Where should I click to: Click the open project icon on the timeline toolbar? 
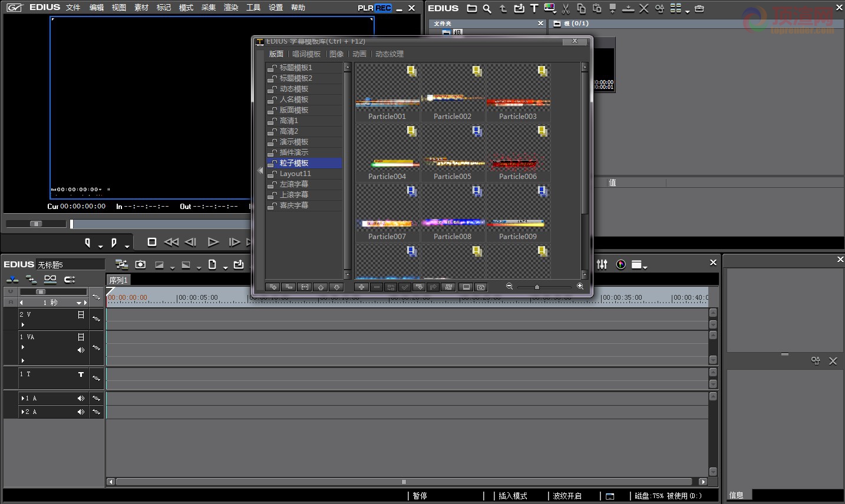[x=239, y=264]
